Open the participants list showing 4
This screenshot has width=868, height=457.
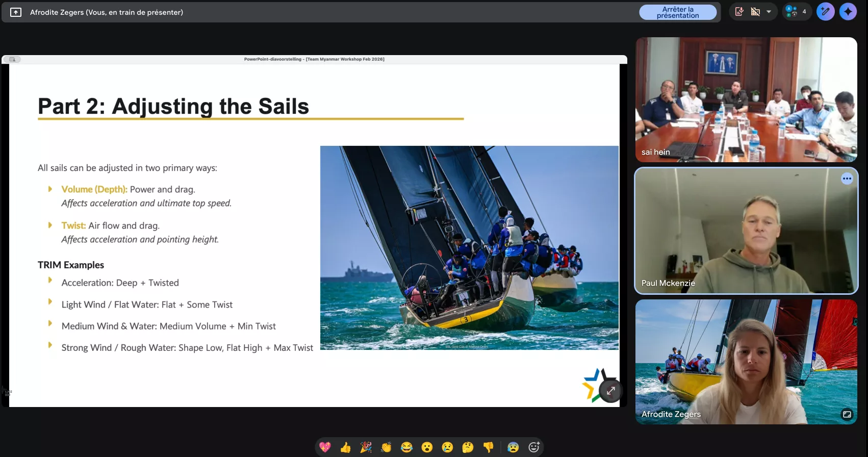[x=796, y=12]
